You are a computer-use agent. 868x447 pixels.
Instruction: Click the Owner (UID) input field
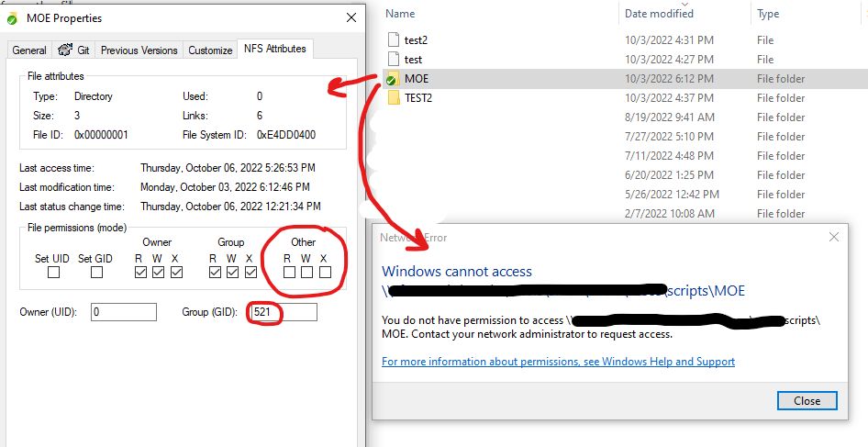coord(124,312)
